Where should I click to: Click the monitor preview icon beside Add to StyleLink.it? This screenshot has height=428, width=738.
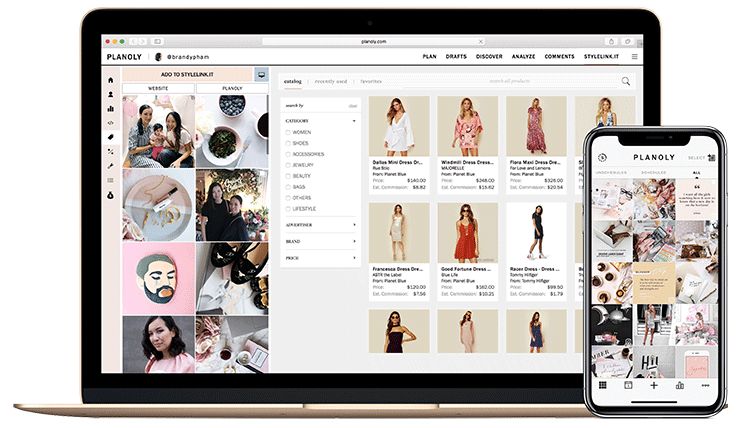(x=261, y=74)
